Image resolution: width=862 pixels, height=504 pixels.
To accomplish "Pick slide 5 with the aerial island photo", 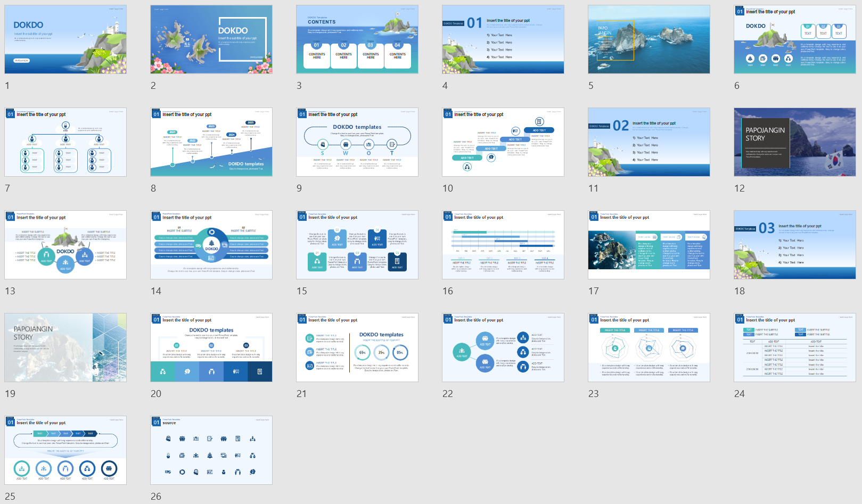I will click(649, 39).
